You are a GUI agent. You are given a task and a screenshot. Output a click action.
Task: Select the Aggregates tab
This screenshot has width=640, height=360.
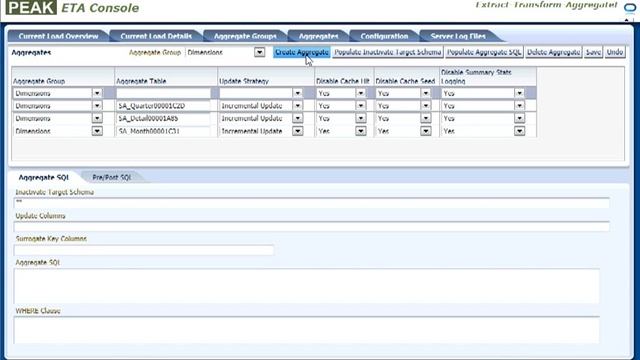coord(318,36)
